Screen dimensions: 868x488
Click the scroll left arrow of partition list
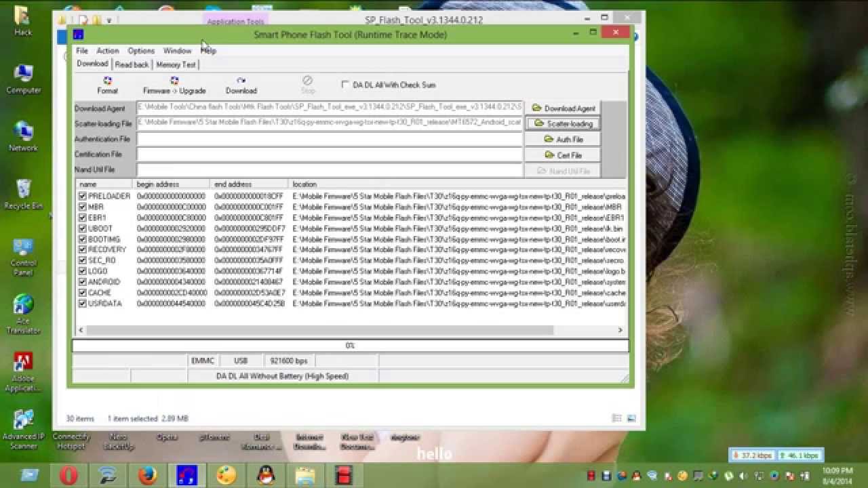pos(81,330)
